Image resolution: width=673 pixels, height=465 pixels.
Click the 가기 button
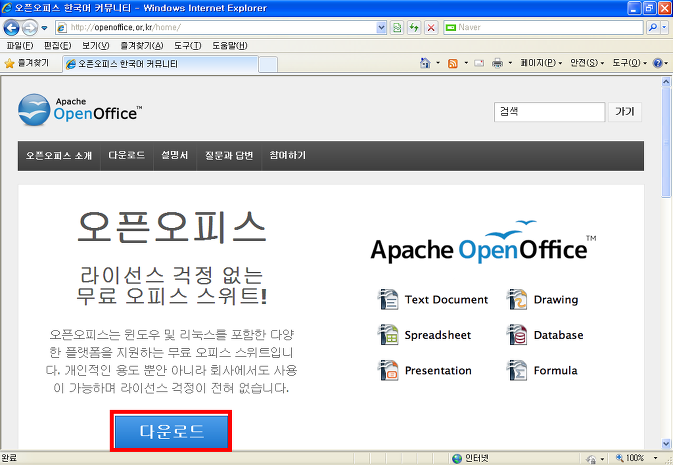[x=624, y=112]
